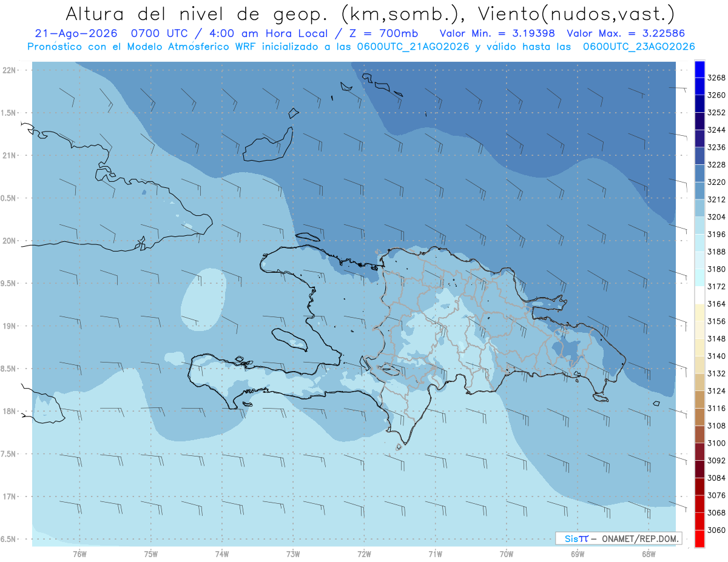
Task: Click the 17N latitude label
Action: point(9,497)
